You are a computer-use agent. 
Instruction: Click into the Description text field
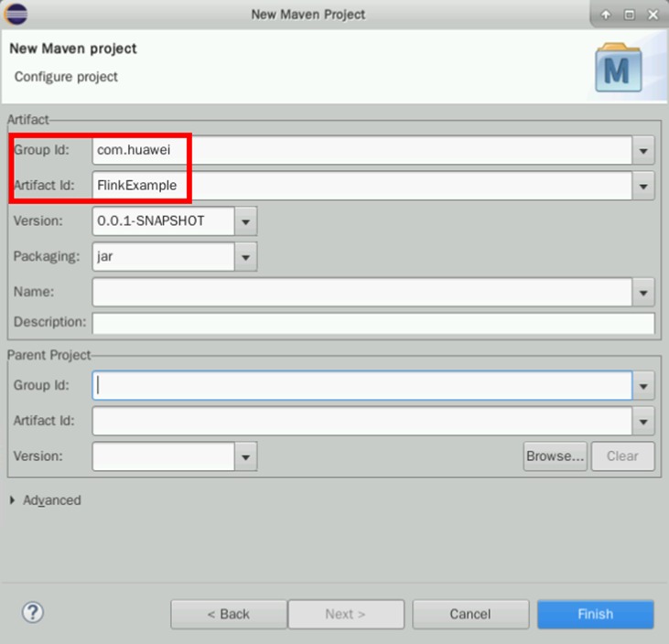(x=373, y=323)
